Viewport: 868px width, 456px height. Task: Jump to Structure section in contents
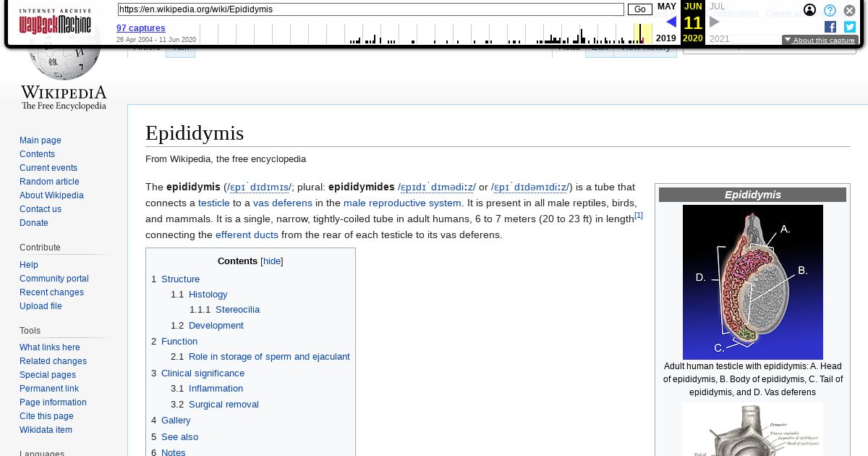click(180, 279)
